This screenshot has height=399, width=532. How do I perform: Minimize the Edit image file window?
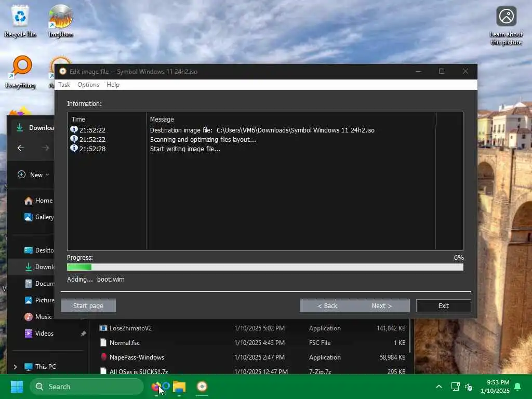click(x=418, y=71)
